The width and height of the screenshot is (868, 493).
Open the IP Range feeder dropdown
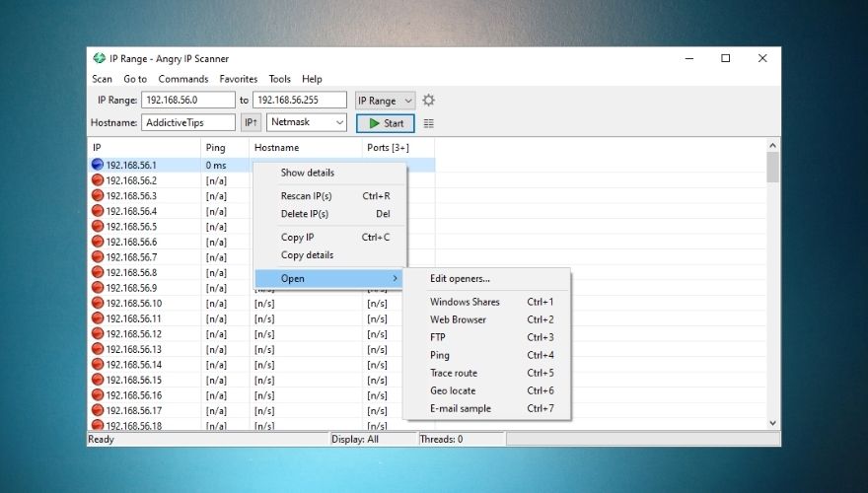point(385,101)
